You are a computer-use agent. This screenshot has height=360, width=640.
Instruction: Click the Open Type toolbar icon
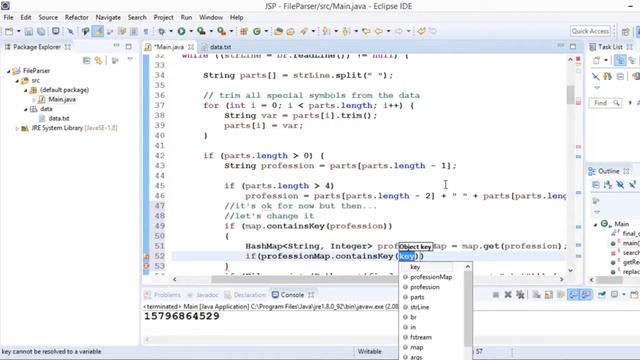[x=278, y=31]
